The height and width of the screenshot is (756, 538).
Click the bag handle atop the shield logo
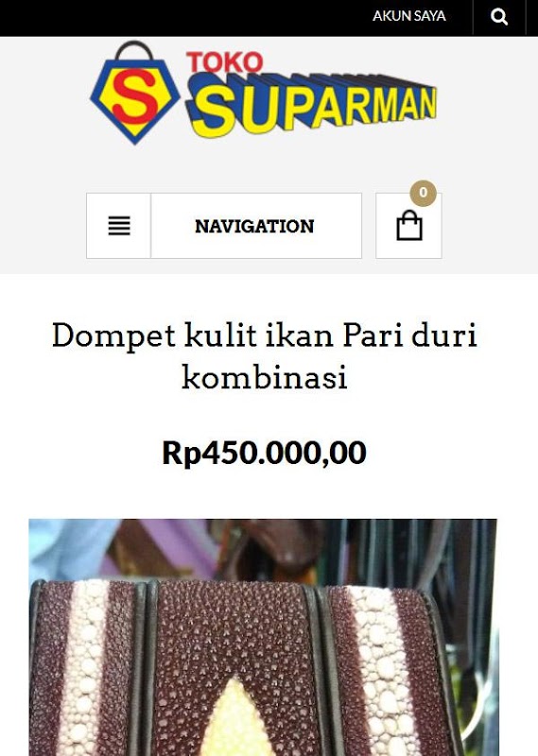134,50
